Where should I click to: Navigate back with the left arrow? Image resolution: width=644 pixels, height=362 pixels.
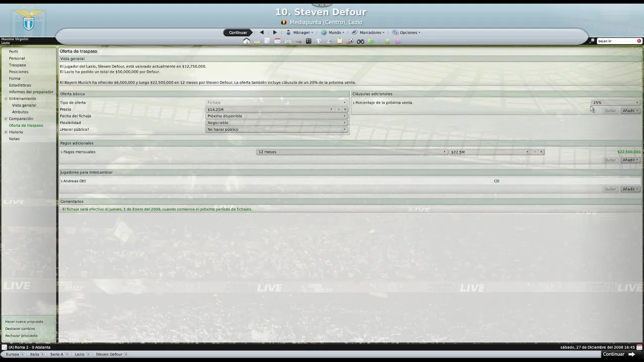pyautogui.click(x=262, y=32)
